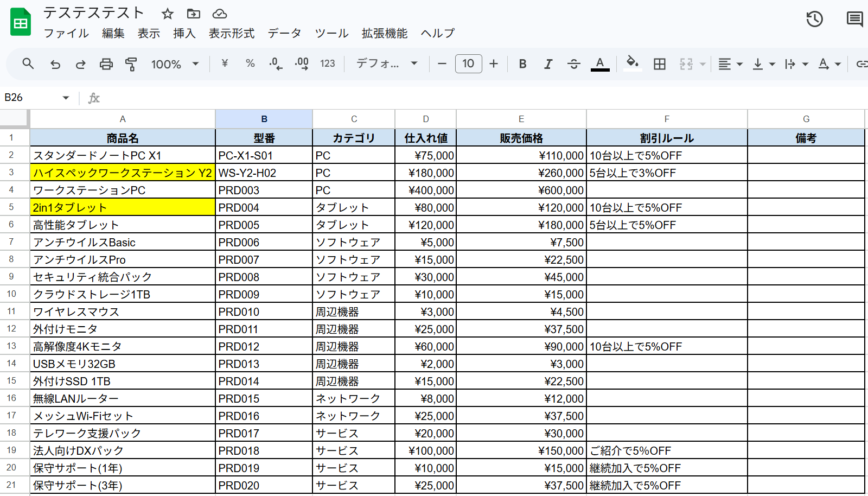The image size is (868, 496).
Task: Open the Google Sheets home icon
Action: [21, 22]
